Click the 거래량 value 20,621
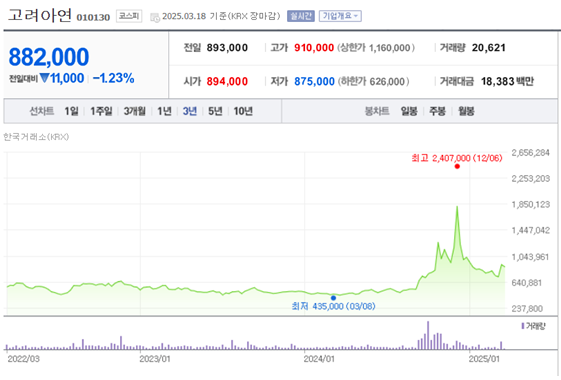The width and height of the screenshot is (561, 380). point(488,48)
